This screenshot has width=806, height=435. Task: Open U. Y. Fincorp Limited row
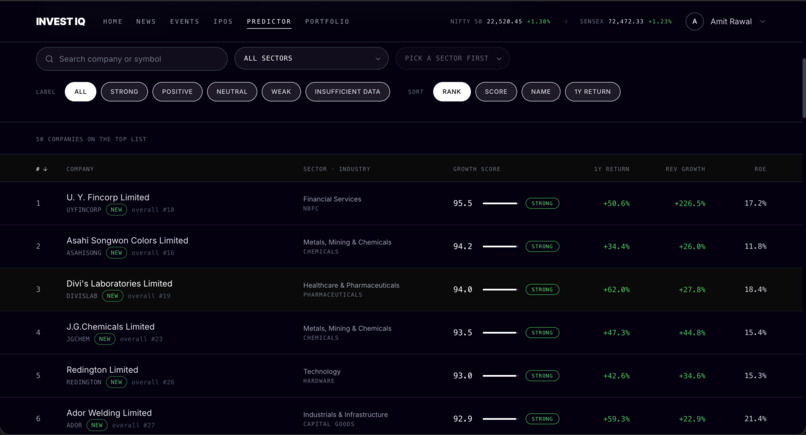401,203
